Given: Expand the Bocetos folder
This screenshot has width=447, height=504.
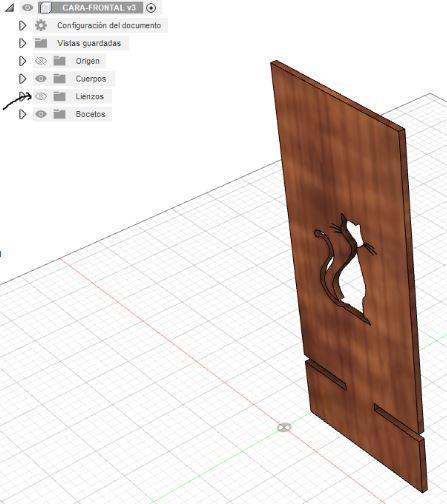Looking at the screenshot, I should pos(22,114).
